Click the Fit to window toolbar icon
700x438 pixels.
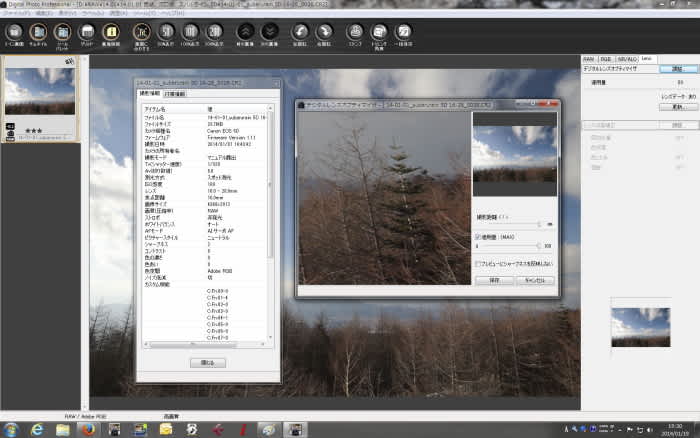click(142, 32)
